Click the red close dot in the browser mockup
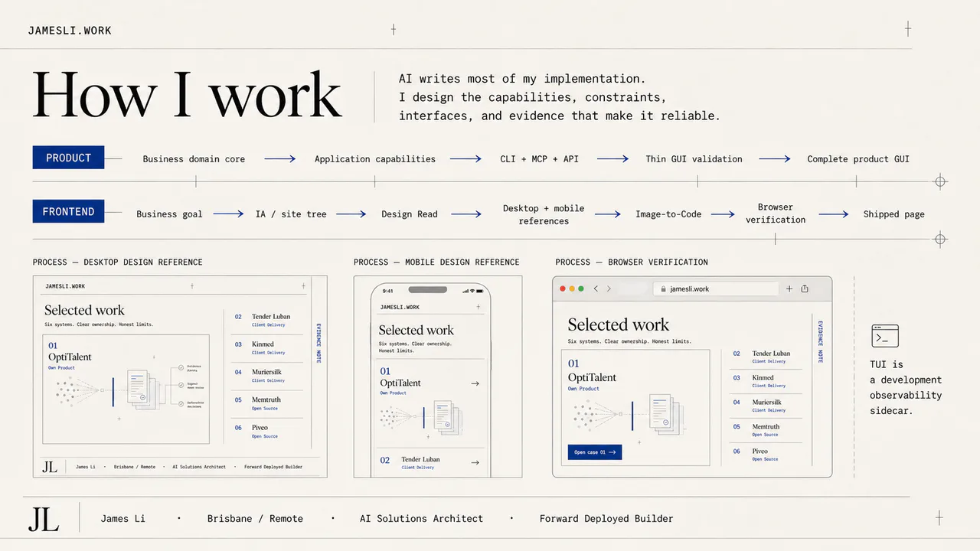 [x=563, y=289]
